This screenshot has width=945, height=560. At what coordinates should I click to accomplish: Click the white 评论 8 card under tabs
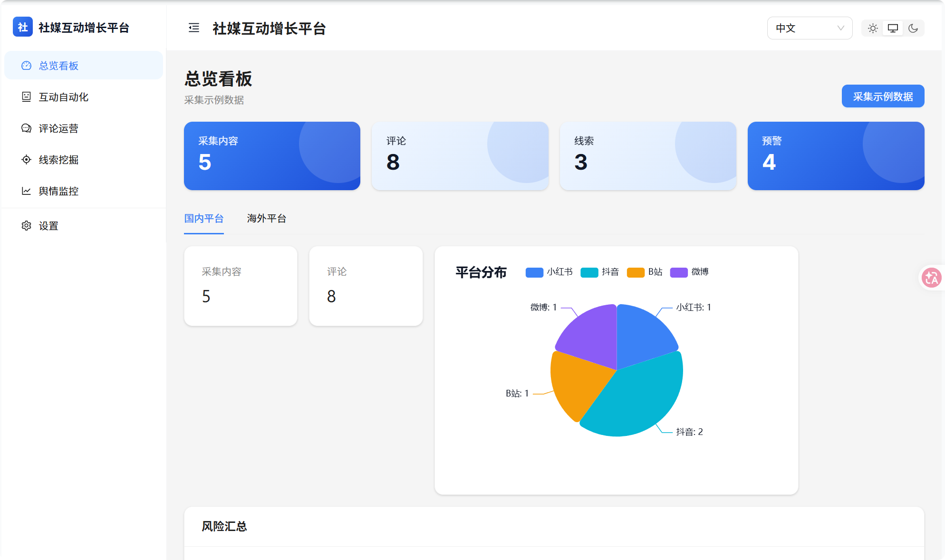(366, 286)
